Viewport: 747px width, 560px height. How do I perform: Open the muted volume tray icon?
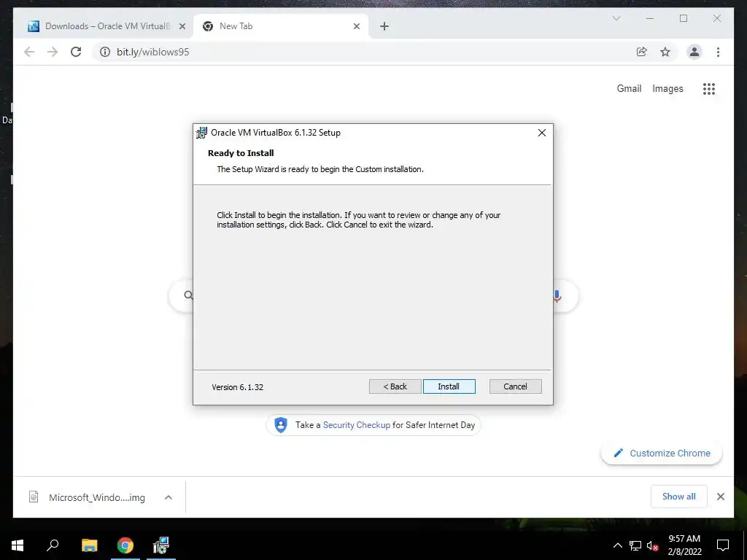652,545
